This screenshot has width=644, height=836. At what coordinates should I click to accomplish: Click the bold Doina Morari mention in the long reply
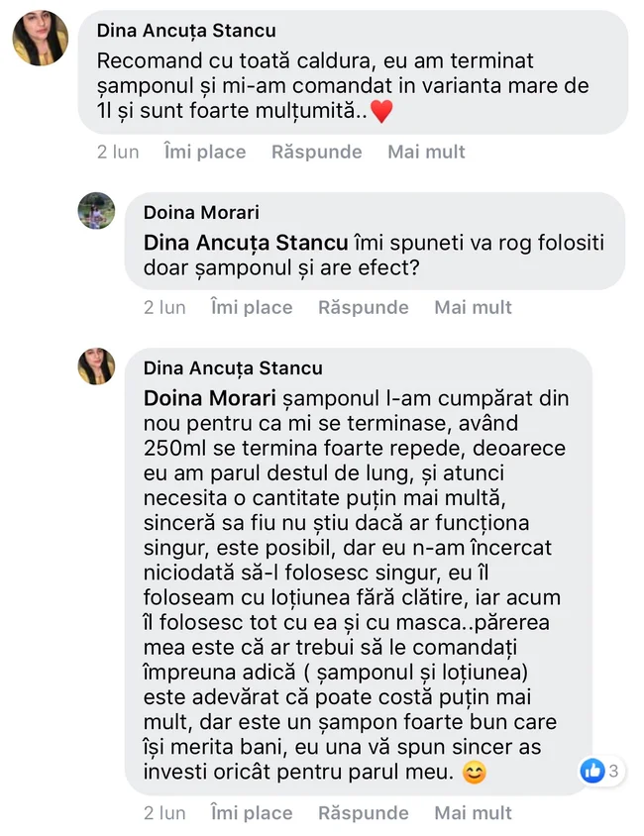coord(210,397)
